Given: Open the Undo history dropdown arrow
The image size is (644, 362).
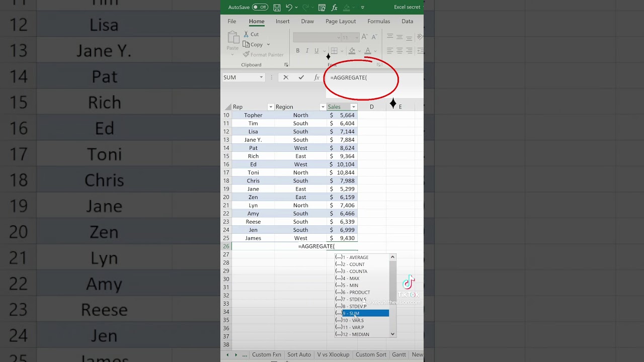Looking at the screenshot, I should click(296, 8).
